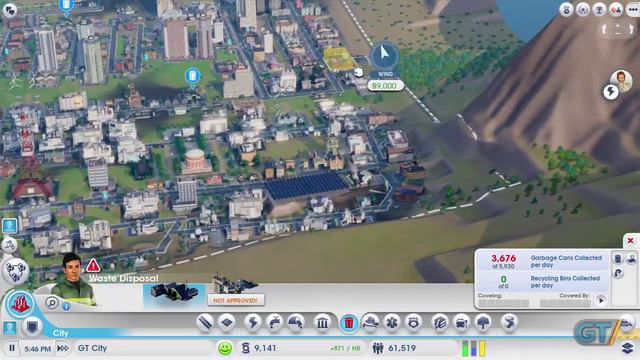640x360 pixels.
Task: Click the RCI demand bars
Action: click(474, 348)
